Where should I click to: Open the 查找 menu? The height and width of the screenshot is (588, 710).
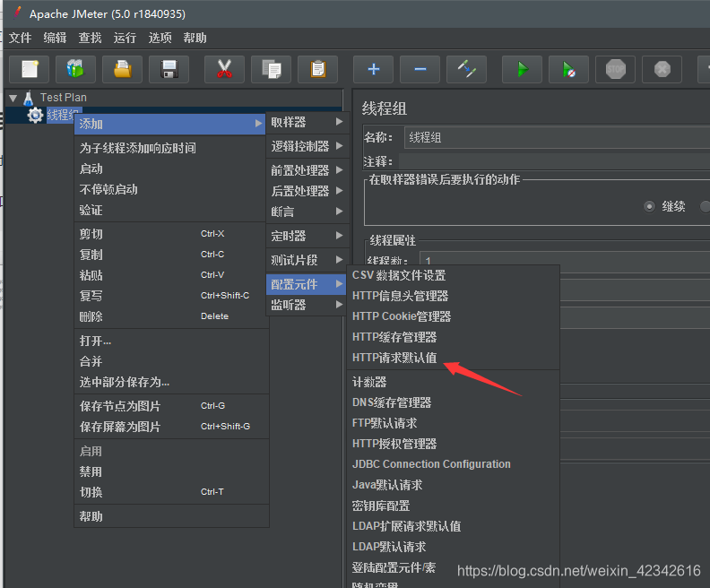[90, 38]
